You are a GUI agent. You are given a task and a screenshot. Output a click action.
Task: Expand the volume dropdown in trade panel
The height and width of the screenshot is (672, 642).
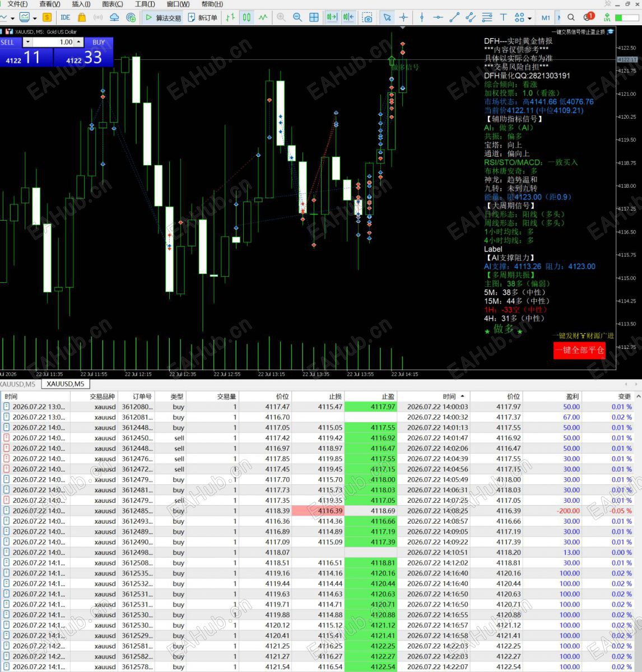[x=27, y=42]
